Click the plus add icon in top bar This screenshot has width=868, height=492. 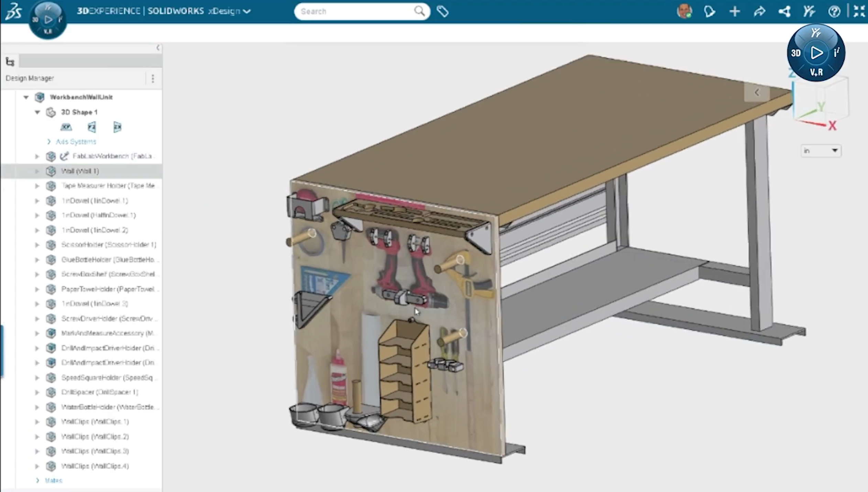pos(734,11)
